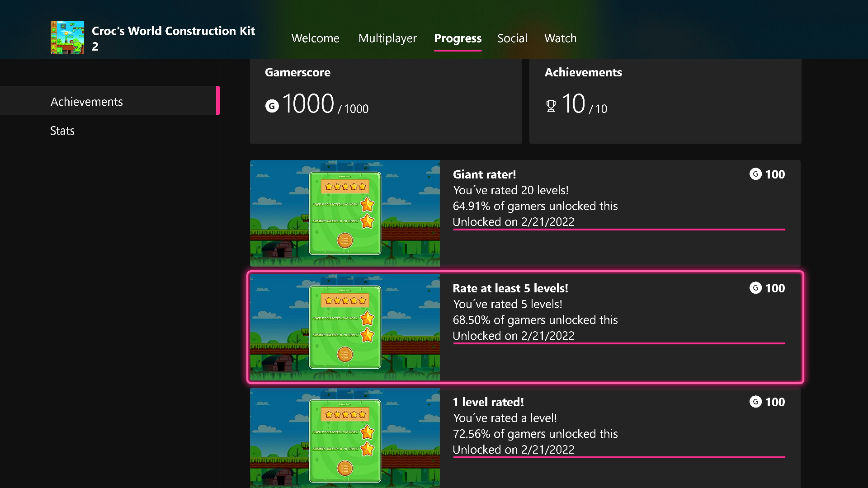Open the 1 level rated! achievement thumbnail
This screenshot has width=868, height=488.
345,438
